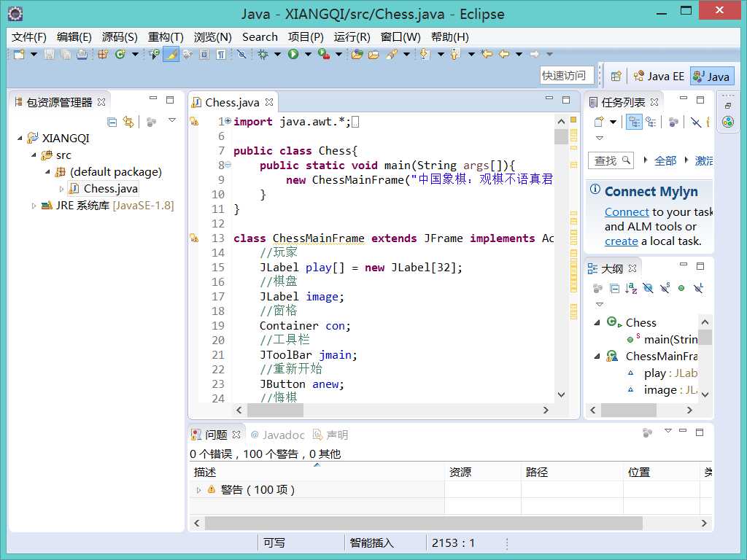
Task: Open the 重构(T) menu
Action: click(x=166, y=37)
